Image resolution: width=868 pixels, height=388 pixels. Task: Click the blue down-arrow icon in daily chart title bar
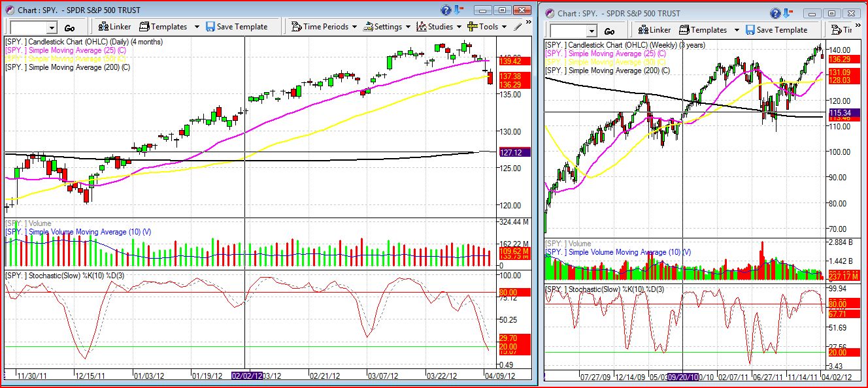coord(458,10)
